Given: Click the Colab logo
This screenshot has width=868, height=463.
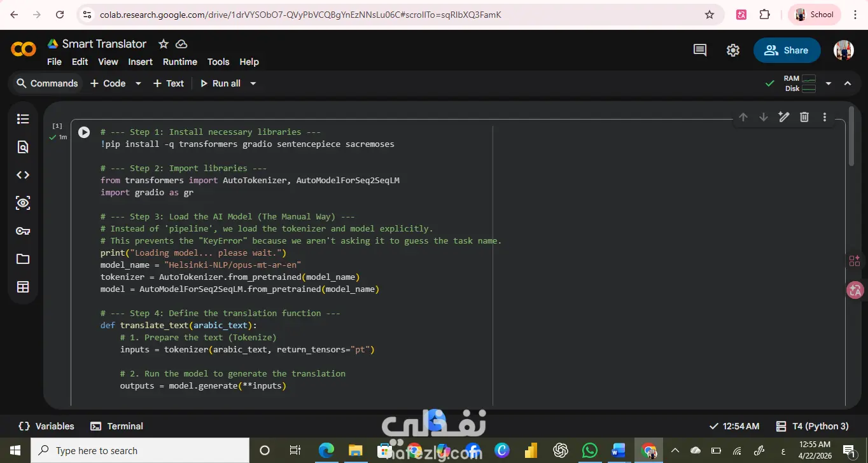Looking at the screenshot, I should [x=24, y=49].
